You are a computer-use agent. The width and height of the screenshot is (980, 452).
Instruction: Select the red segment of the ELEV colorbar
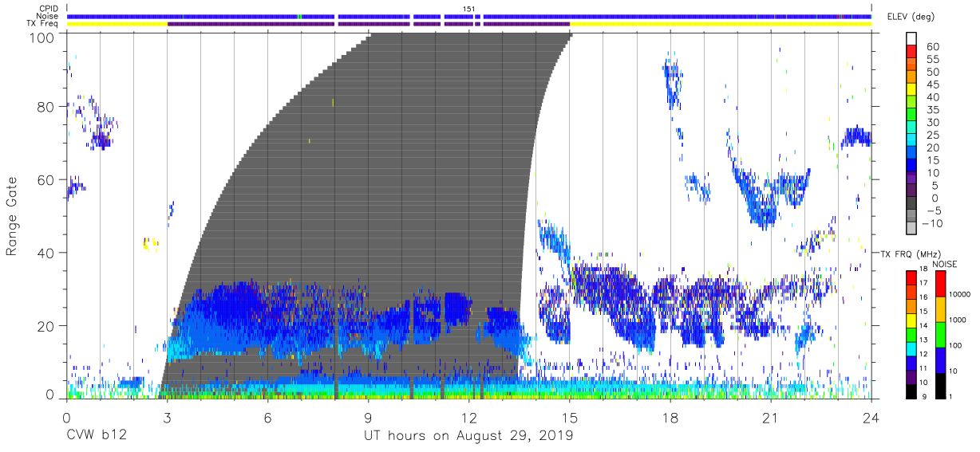pyautogui.click(x=912, y=51)
